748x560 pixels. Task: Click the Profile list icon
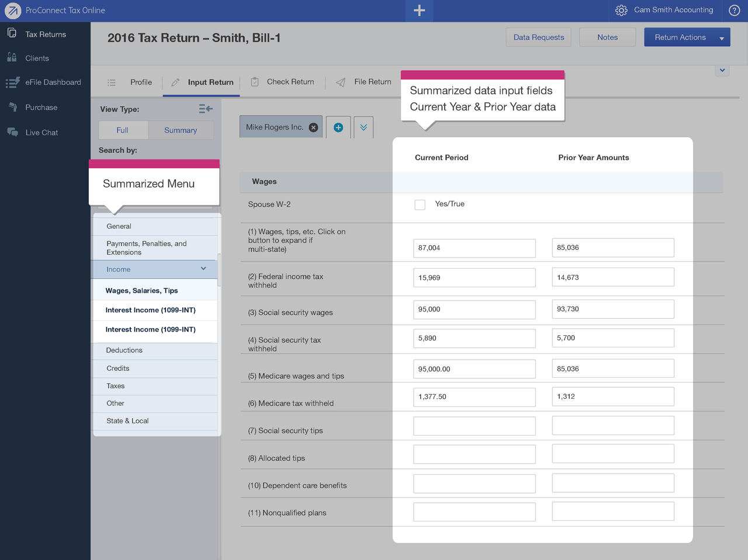click(112, 82)
